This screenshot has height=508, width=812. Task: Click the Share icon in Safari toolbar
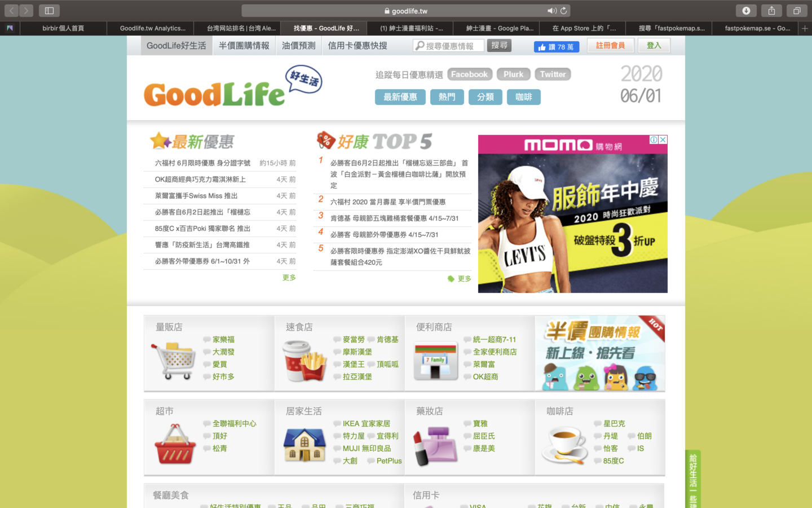pyautogui.click(x=771, y=11)
